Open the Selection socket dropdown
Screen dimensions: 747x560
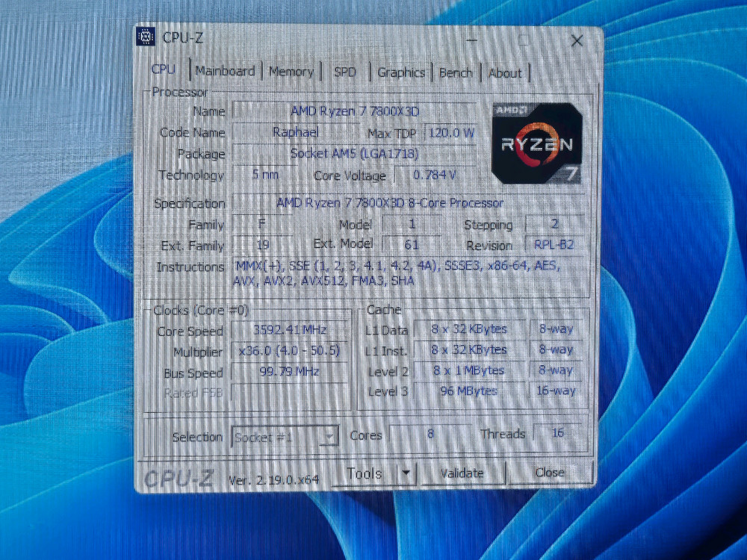327,436
